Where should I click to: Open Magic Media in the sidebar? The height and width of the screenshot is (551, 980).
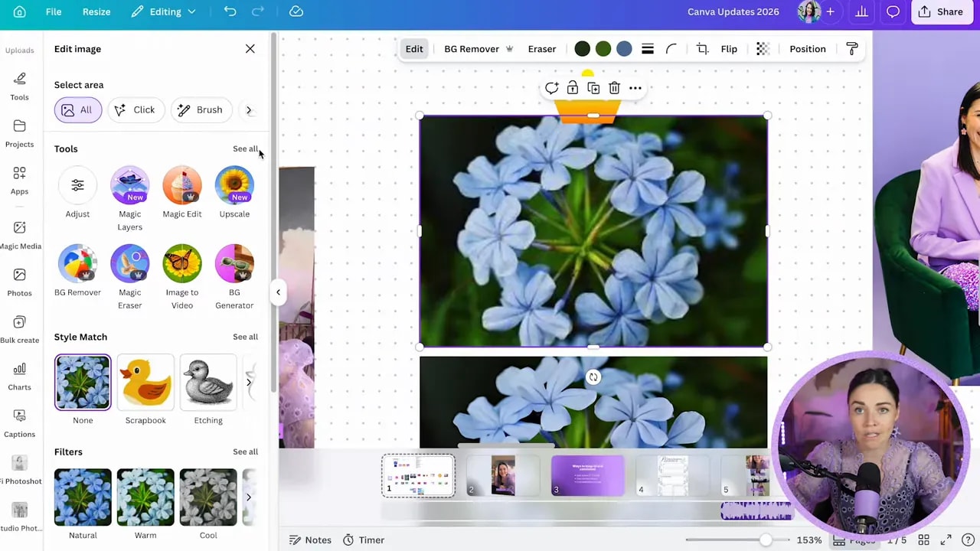20,235
